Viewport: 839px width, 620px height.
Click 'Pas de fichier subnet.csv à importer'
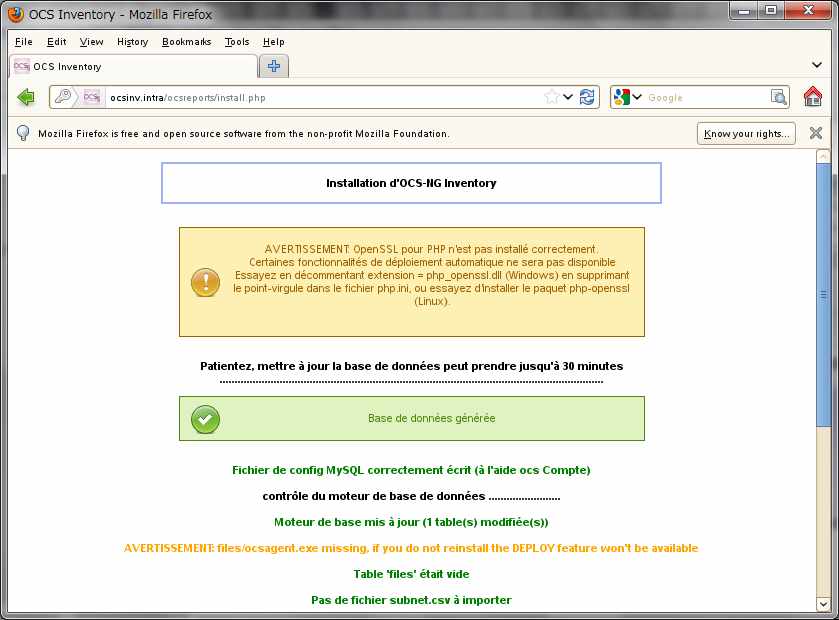pos(411,600)
